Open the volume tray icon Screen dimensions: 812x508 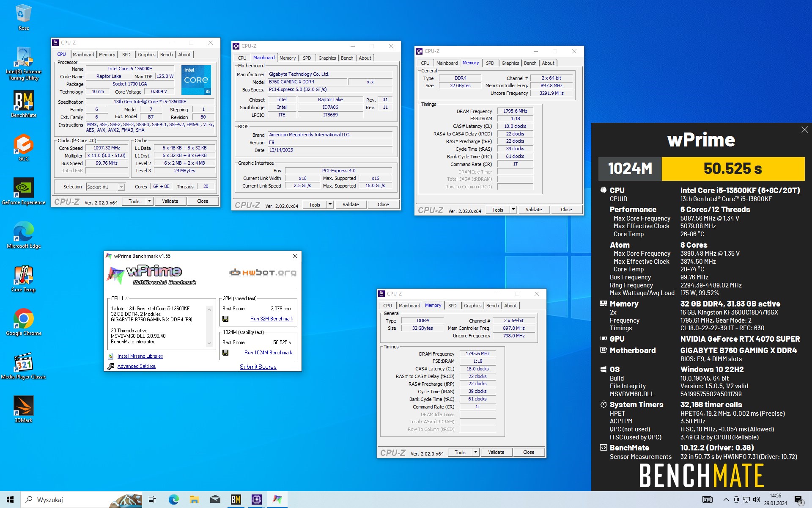[x=757, y=500]
